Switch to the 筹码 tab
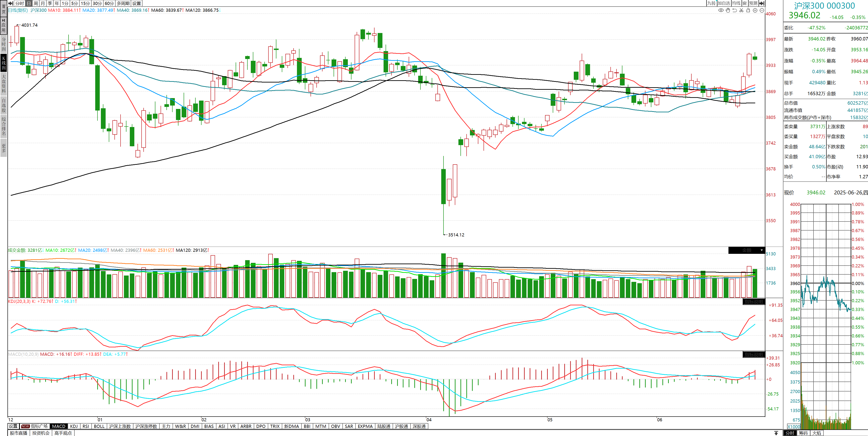This screenshot has height=436, width=868. point(803,433)
